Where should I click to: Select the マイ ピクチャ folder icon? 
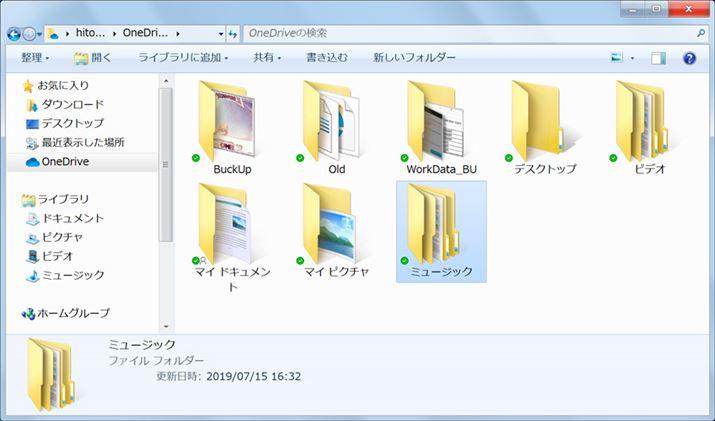(329, 224)
